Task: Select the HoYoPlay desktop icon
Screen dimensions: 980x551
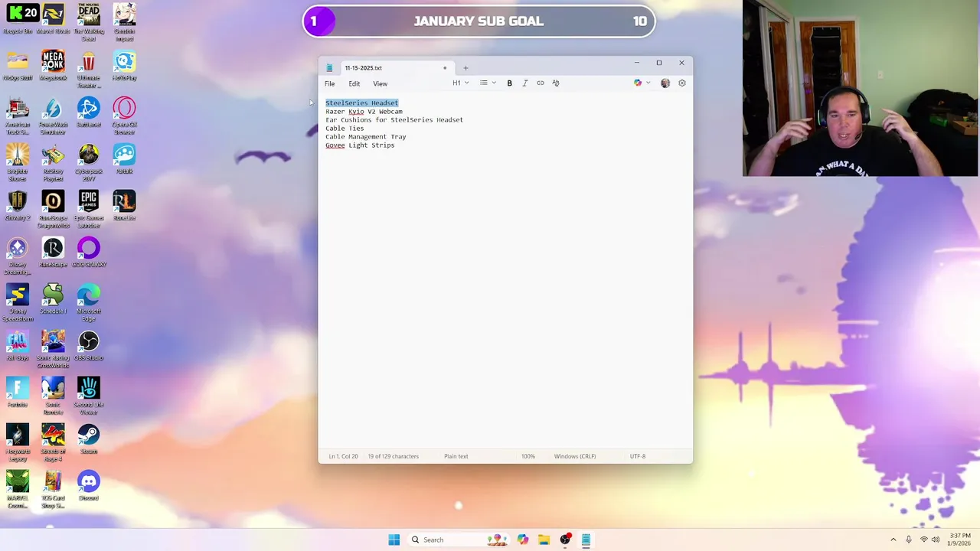Action: [x=125, y=67]
